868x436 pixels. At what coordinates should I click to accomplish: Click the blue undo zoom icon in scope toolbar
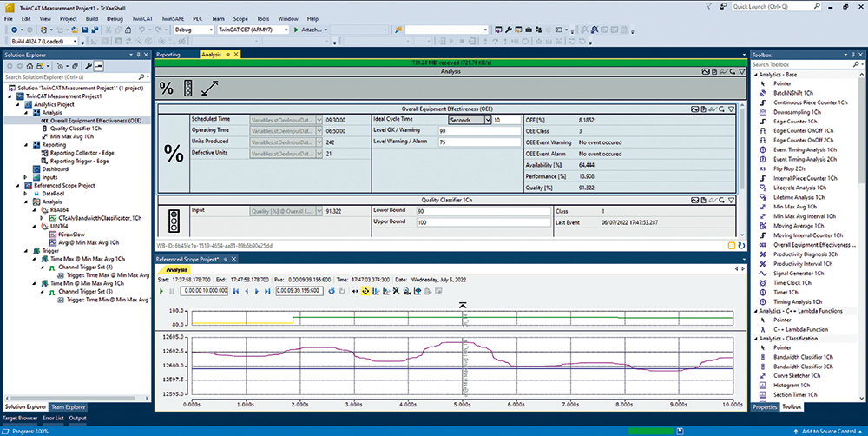click(x=332, y=291)
